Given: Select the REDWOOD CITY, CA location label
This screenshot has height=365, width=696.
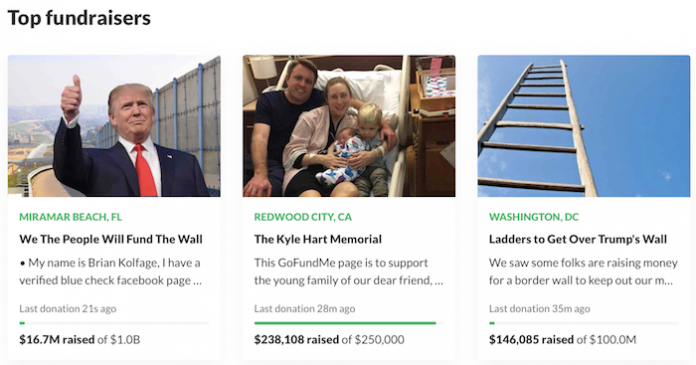Looking at the screenshot, I should [303, 217].
